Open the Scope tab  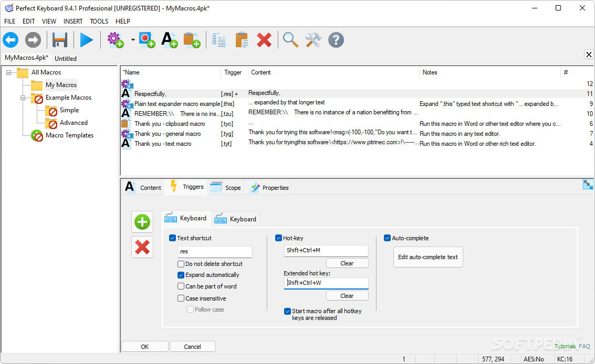[x=226, y=187]
